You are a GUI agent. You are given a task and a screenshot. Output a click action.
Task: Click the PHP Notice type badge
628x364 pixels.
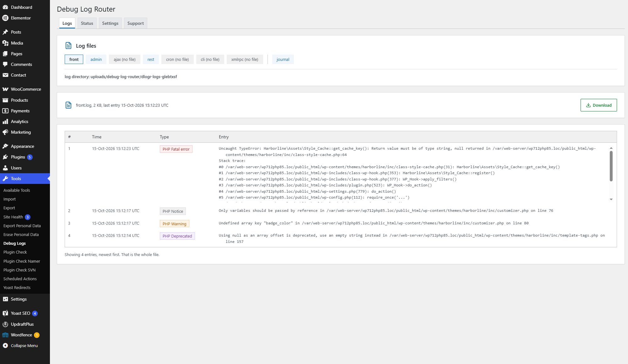[x=173, y=211]
